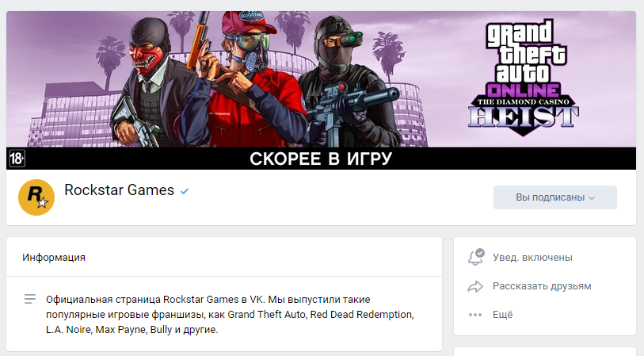The width and height of the screenshot is (644, 356).
Task: Open the Информация section header
Action: [x=54, y=258]
